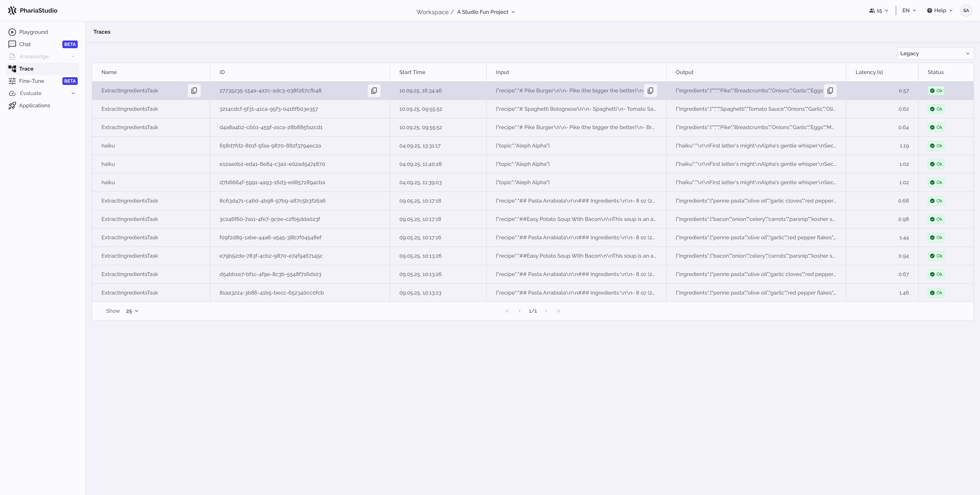Copy the Pike Burger input text
The image size is (980, 495).
point(650,90)
